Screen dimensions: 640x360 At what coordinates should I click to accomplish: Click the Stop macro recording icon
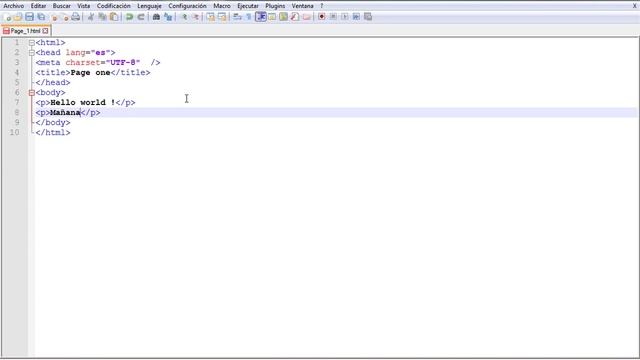(333, 17)
